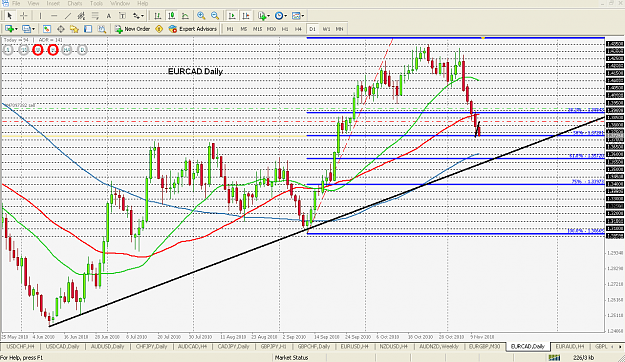The height and width of the screenshot is (362, 625).
Task: Switch to the AUDNZD,Weekly chart tab
Action: (x=439, y=346)
